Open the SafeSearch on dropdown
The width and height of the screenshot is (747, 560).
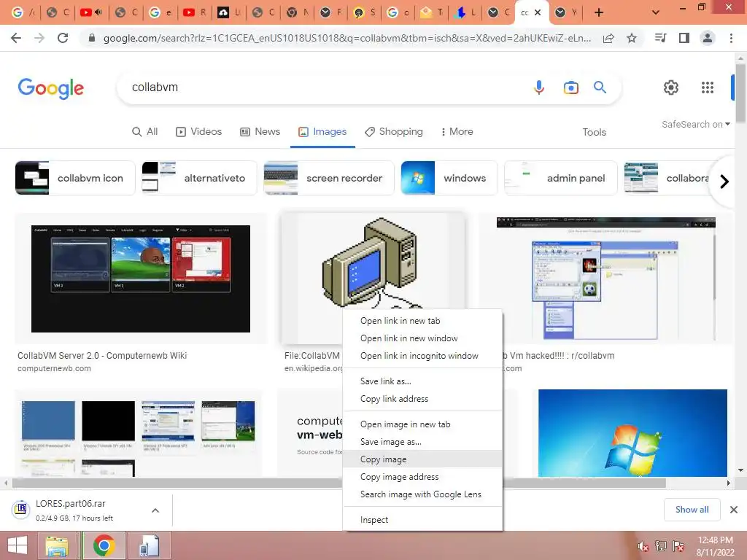(695, 124)
